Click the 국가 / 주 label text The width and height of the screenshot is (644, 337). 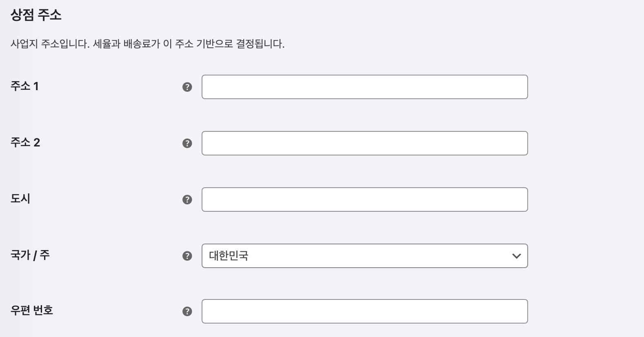30,255
